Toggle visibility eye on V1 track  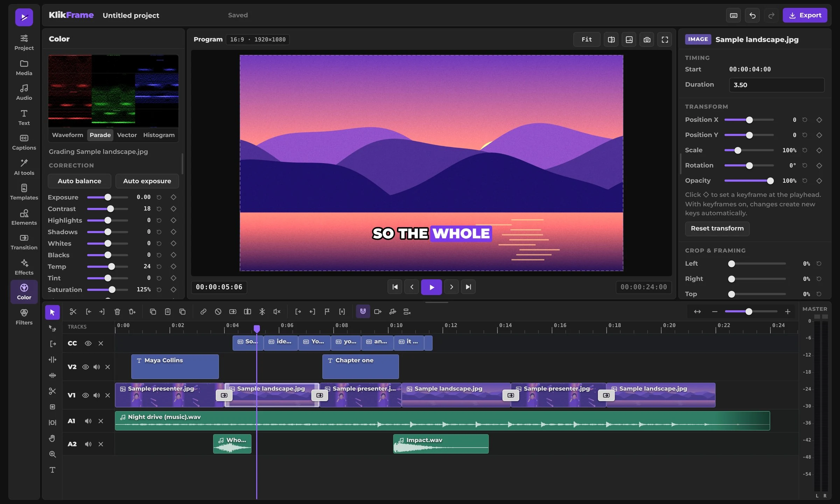85,395
